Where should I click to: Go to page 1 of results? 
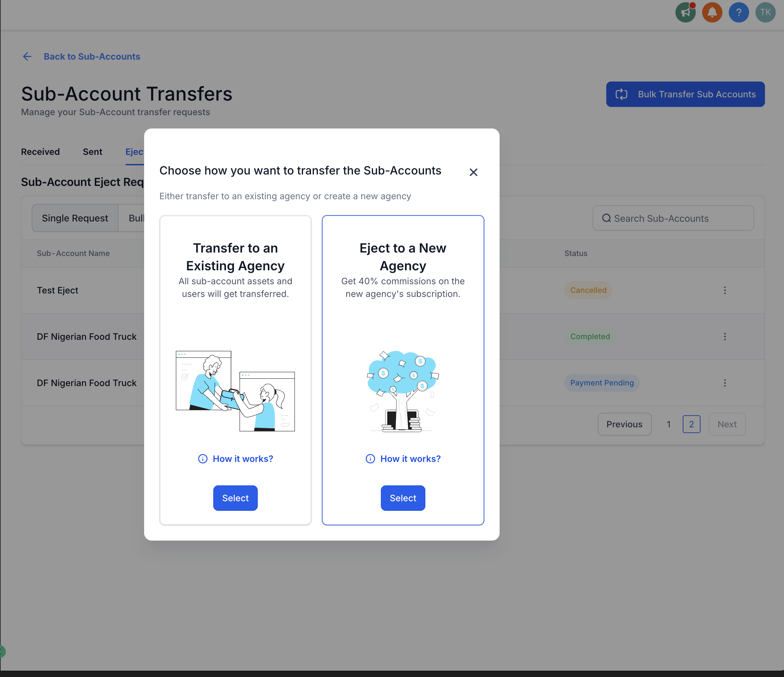pos(668,424)
